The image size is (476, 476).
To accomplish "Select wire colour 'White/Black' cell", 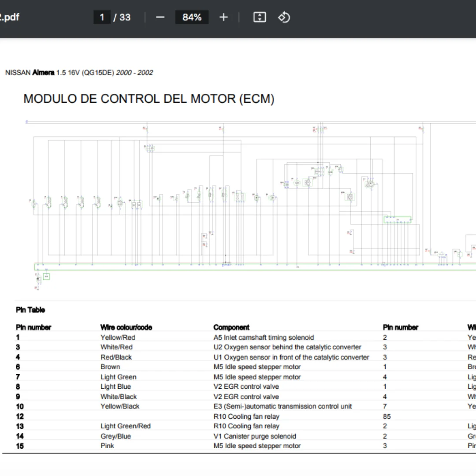I will point(119,397).
